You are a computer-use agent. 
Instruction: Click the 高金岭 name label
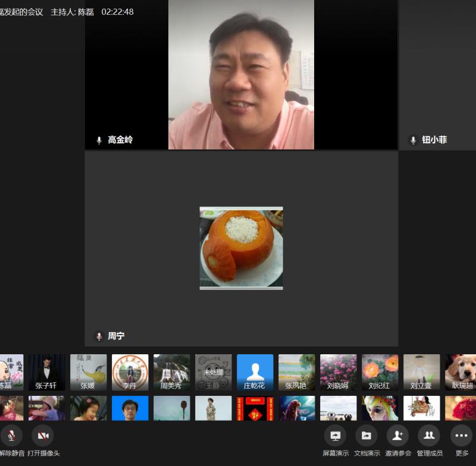pyautogui.click(x=120, y=140)
